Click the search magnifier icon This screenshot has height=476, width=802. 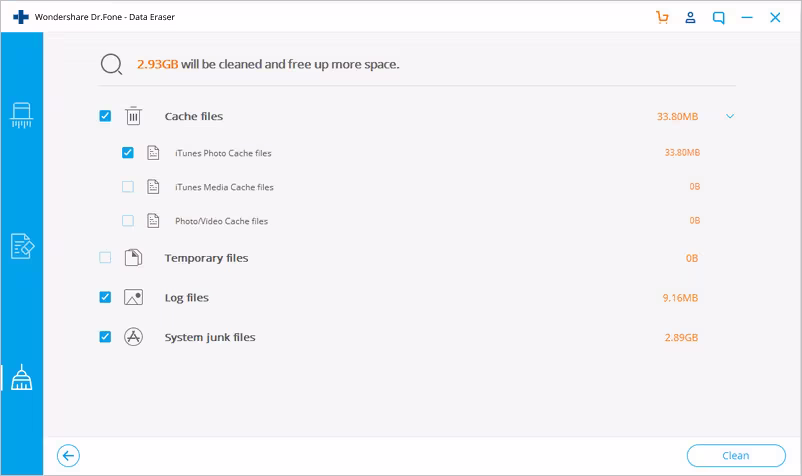tap(111, 64)
